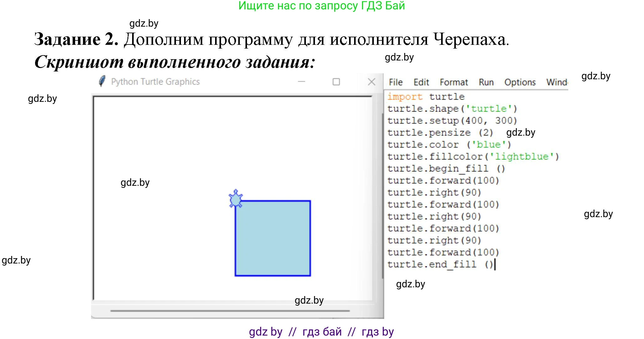Click the vertical scrollbar beside the canvas
The height and width of the screenshot is (339, 644).
click(383, 196)
